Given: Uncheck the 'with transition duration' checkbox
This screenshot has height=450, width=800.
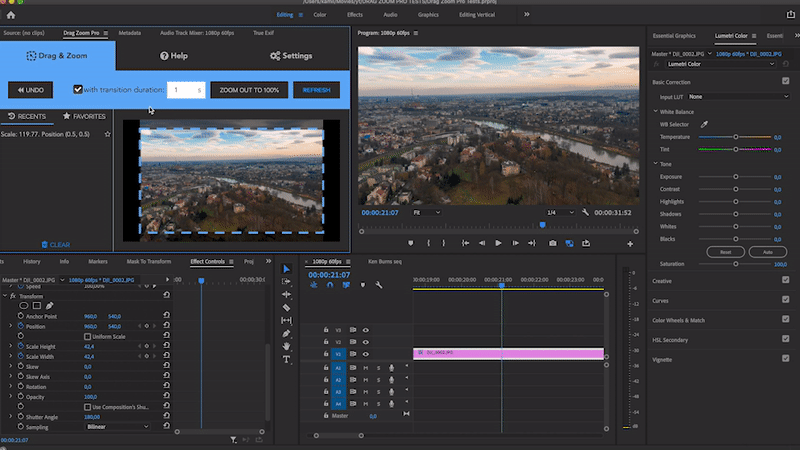Looking at the screenshot, I should point(78,90).
